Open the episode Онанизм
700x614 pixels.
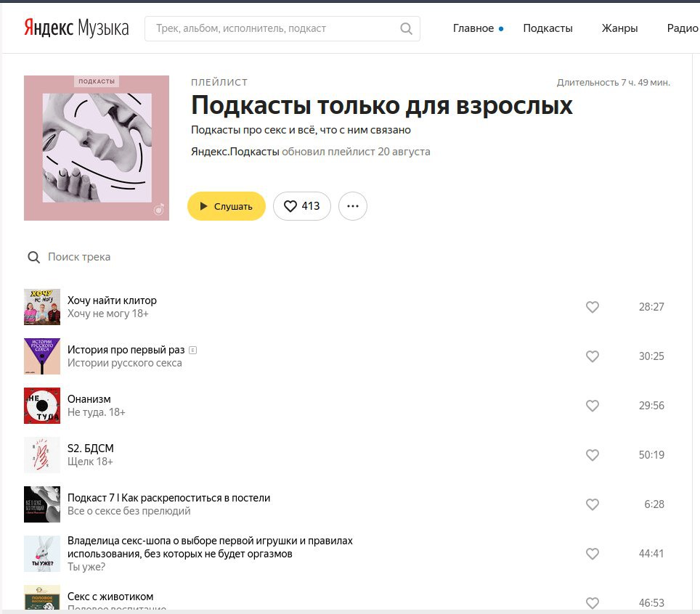tap(89, 399)
